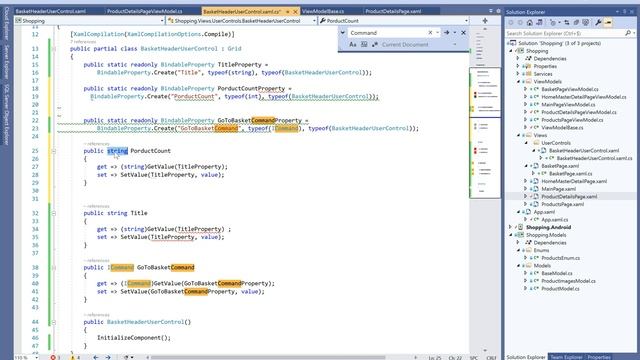Open the tab list dropdown at top of editor

491,11
